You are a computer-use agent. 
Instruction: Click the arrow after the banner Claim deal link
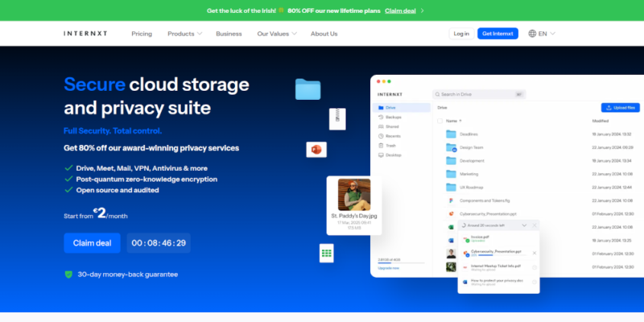[x=422, y=10]
